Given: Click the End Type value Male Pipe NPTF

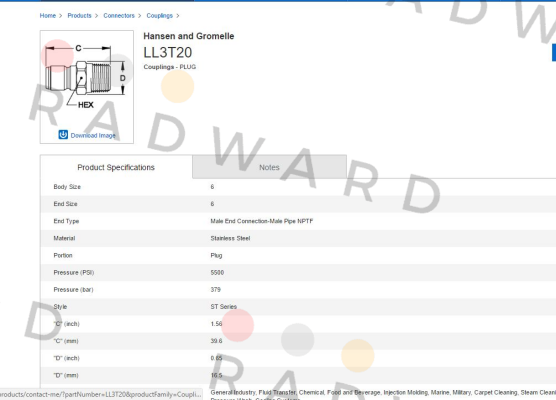Looking at the screenshot, I should (x=262, y=221).
